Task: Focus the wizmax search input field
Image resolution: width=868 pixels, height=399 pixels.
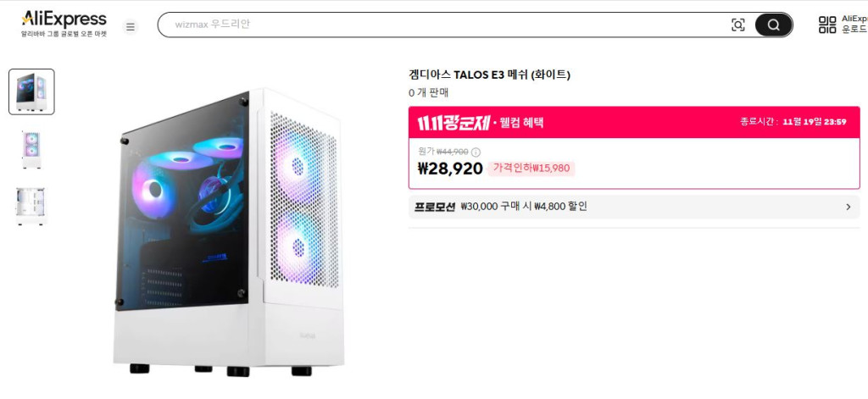Action: tap(442, 25)
